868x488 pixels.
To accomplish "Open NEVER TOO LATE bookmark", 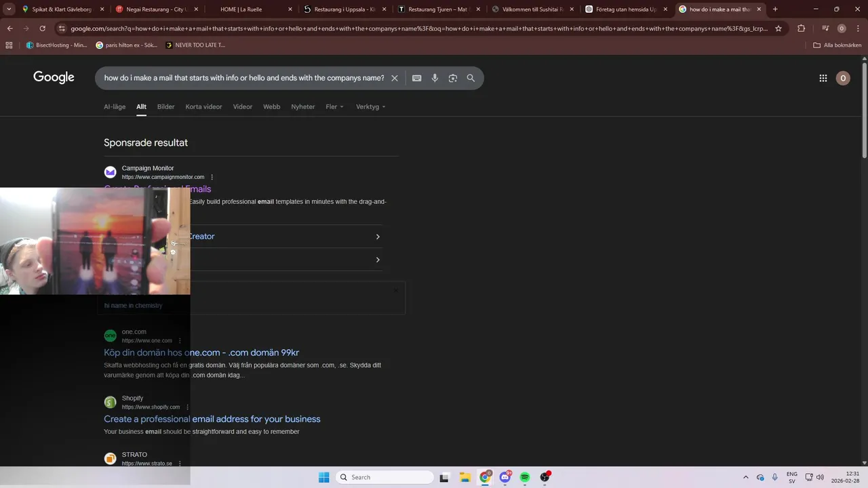I will tap(195, 45).
